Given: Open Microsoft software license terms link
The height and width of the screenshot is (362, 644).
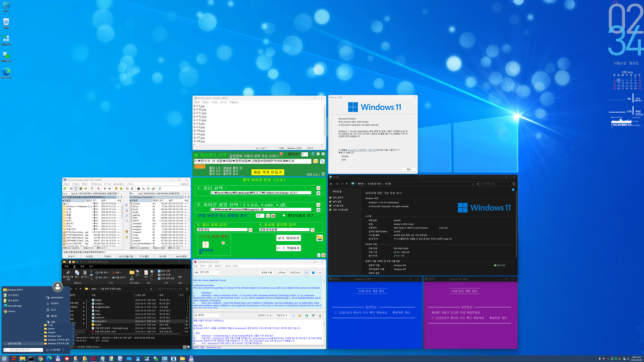Looking at the screenshot, I should [362, 150].
